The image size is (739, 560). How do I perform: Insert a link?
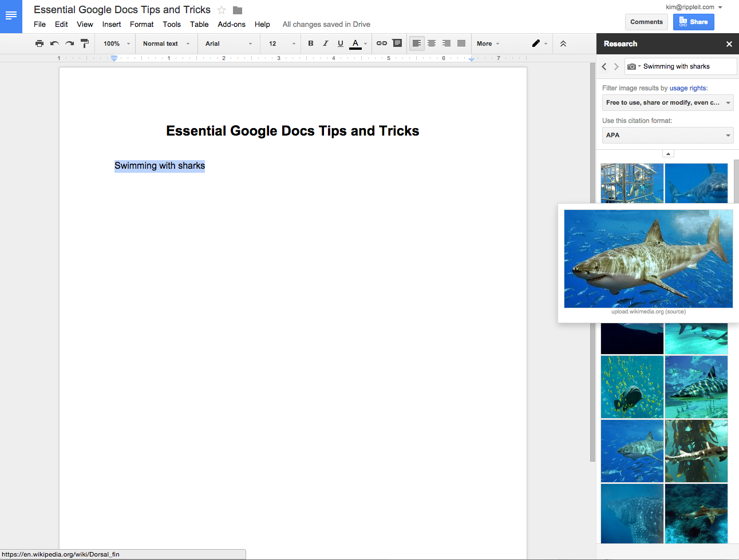point(382,43)
